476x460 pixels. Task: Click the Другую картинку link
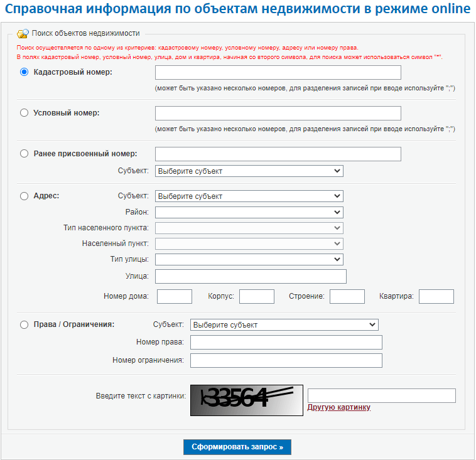pyautogui.click(x=338, y=408)
